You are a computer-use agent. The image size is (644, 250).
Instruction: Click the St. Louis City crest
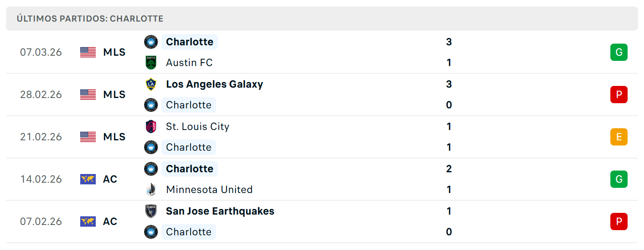pos(151,127)
